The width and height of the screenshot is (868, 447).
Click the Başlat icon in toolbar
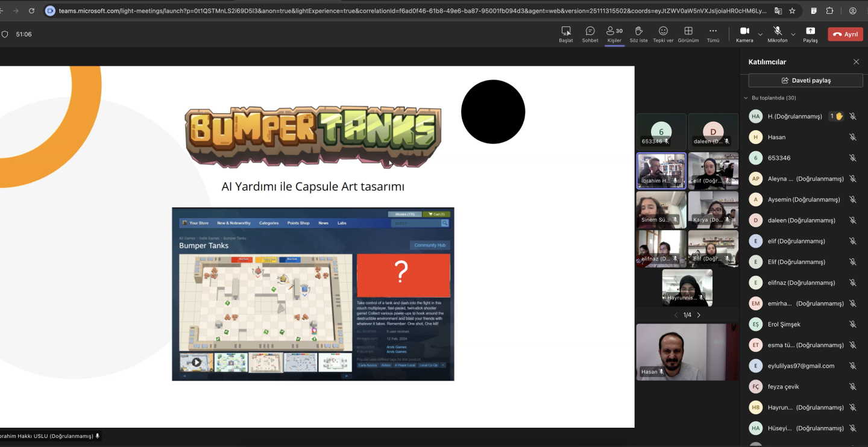pos(565,34)
